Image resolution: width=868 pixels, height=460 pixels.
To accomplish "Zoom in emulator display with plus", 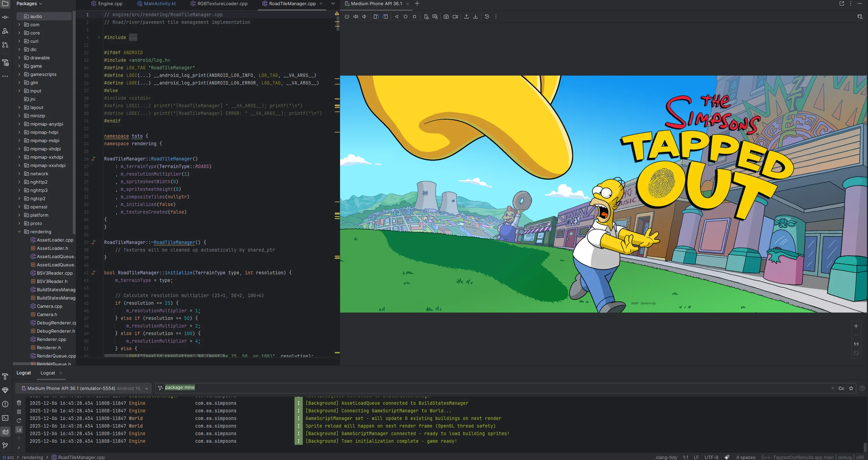I will 856,326.
